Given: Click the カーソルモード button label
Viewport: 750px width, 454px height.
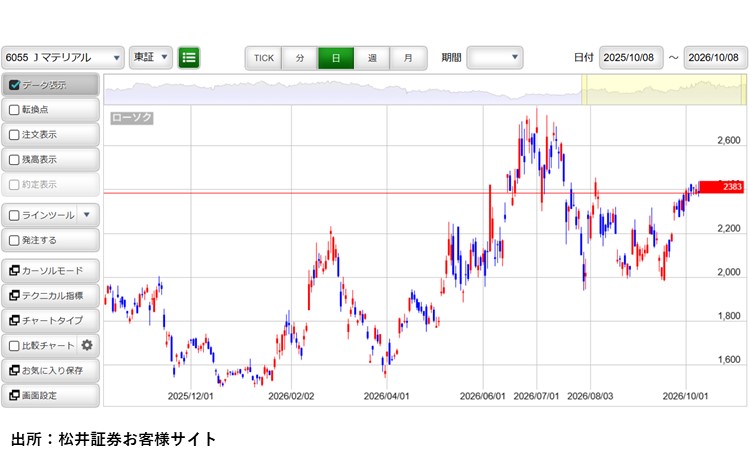Looking at the screenshot, I should pos(53,271).
